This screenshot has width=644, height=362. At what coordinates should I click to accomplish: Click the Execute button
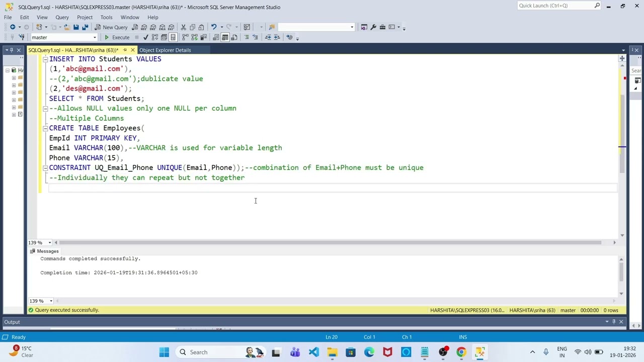pos(117,37)
